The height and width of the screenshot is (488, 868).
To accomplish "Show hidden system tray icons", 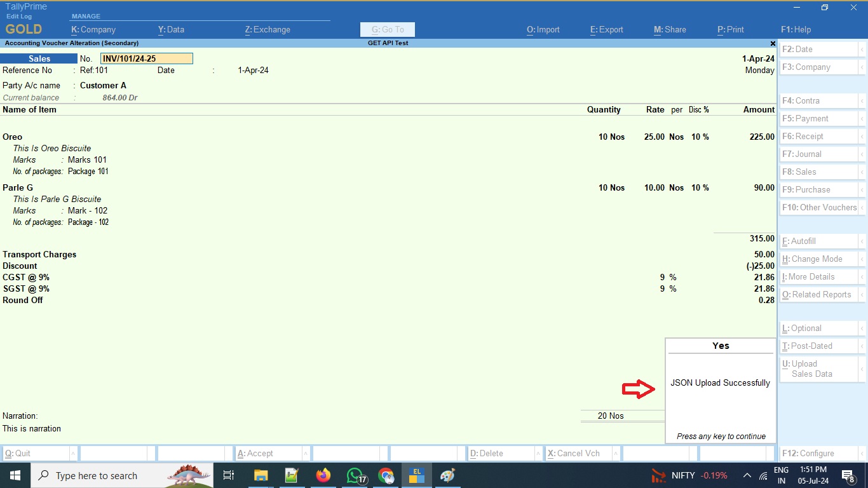I will (747, 475).
